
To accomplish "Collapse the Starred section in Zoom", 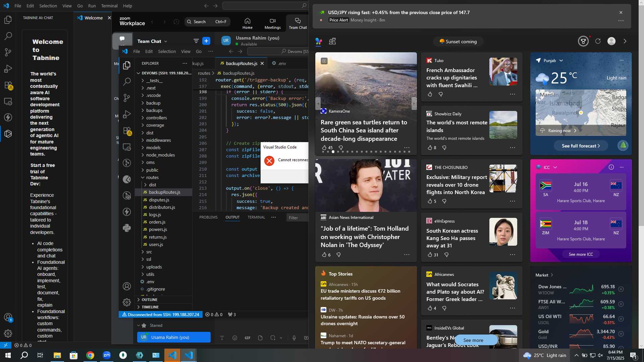I will coord(138,325).
